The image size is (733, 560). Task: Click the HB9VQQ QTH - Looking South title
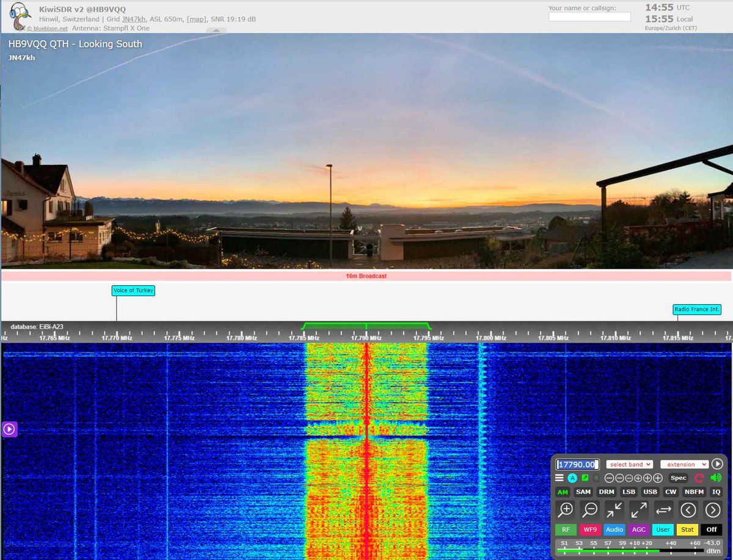[75, 44]
